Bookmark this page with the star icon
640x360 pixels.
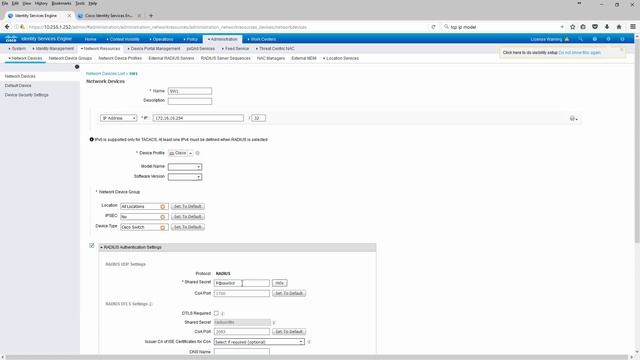pos(572,27)
